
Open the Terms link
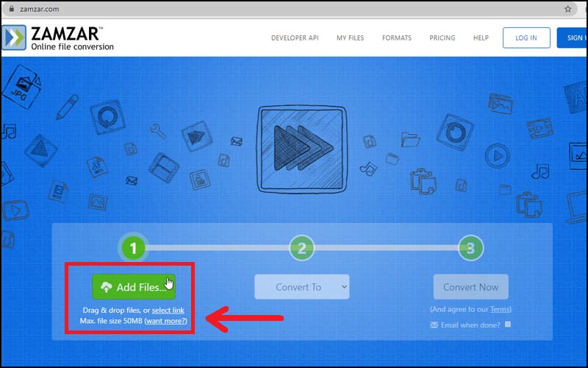[501, 309]
